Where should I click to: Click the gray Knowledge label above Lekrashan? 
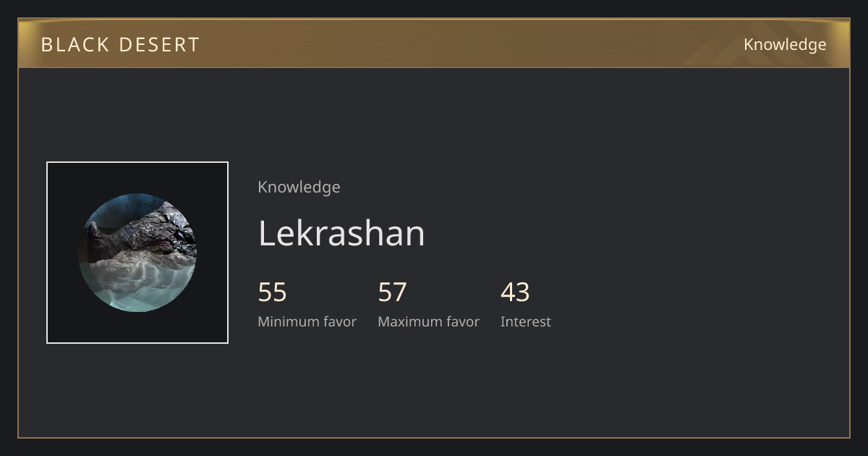click(x=299, y=187)
